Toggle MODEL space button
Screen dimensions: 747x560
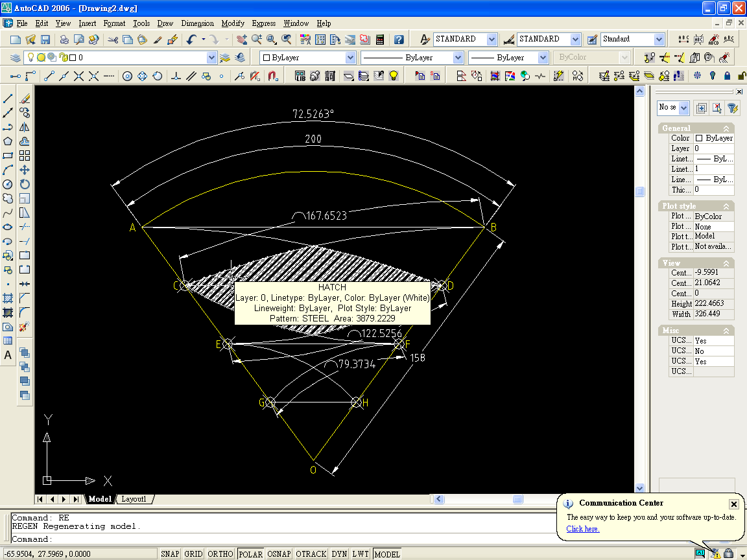point(387,554)
